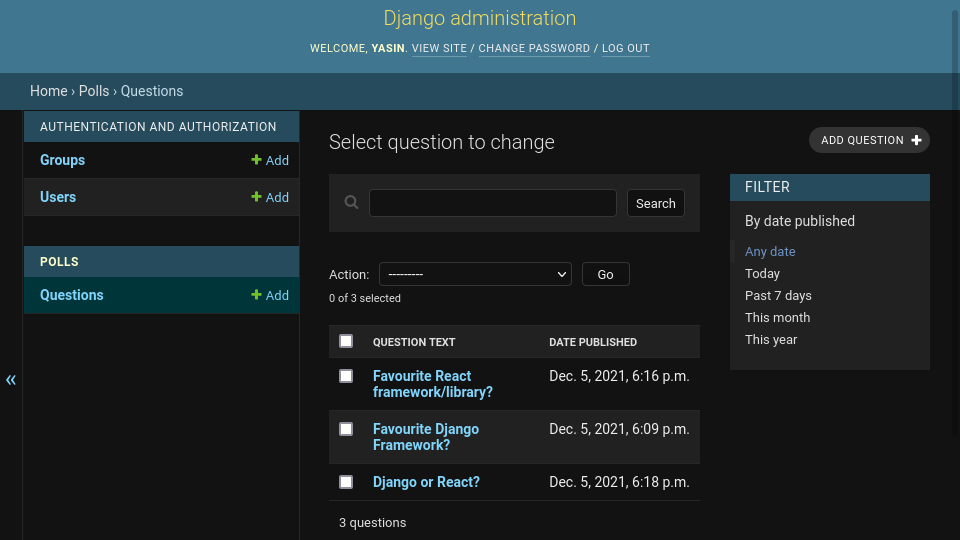The height and width of the screenshot is (540, 960).
Task: Open the Log Out link
Action: pos(625,49)
